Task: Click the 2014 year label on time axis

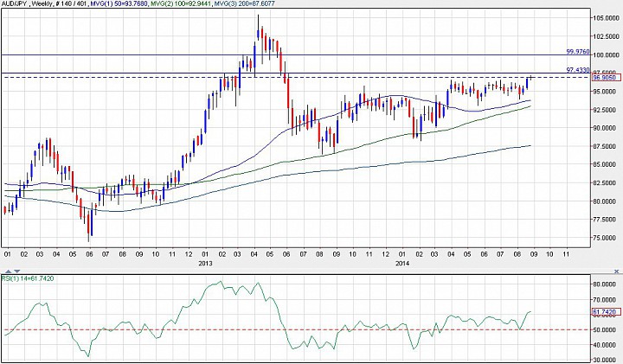Action: pyautogui.click(x=402, y=263)
